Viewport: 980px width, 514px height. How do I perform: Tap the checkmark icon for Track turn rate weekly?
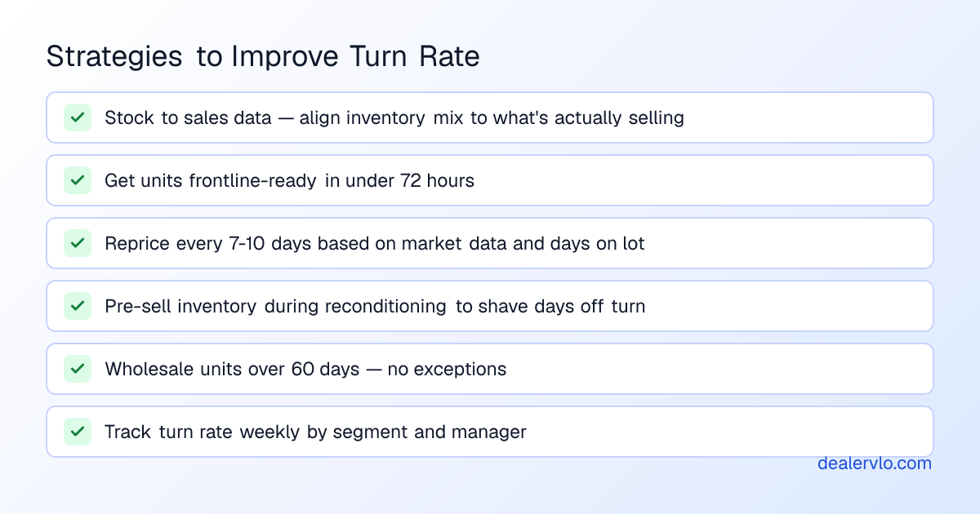tap(78, 432)
